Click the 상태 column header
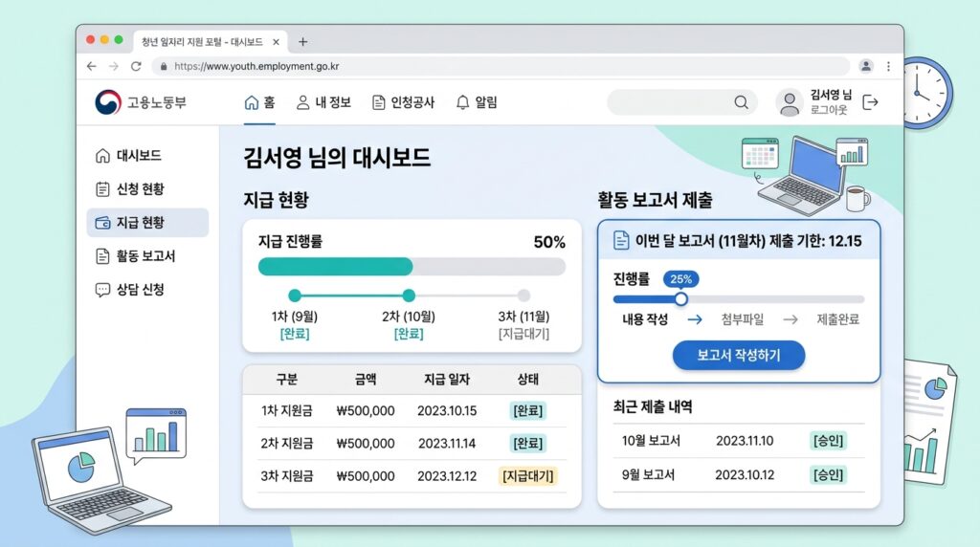The image size is (980, 547). [x=528, y=380]
